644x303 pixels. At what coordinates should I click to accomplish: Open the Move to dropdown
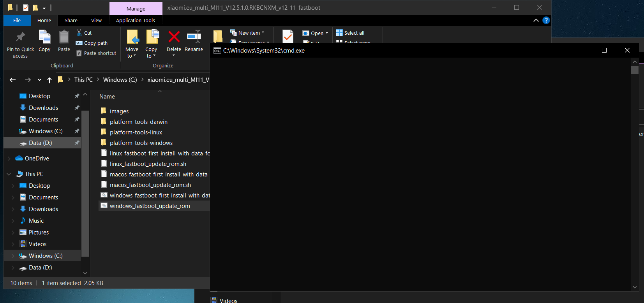click(x=132, y=53)
